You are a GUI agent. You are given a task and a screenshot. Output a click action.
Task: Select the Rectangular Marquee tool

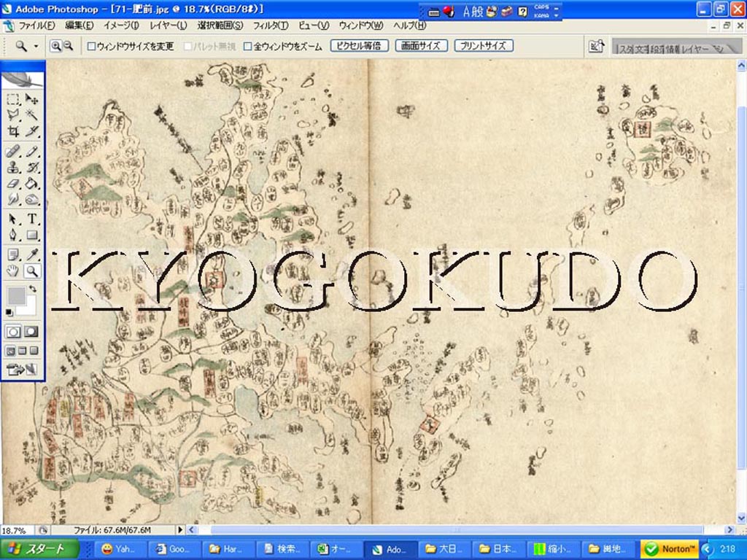pos(13,99)
